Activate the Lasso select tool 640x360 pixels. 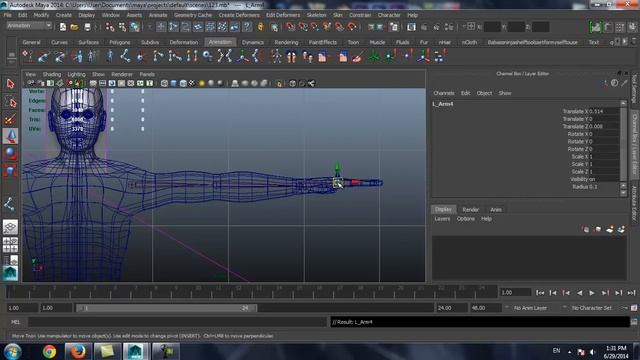click(10, 102)
